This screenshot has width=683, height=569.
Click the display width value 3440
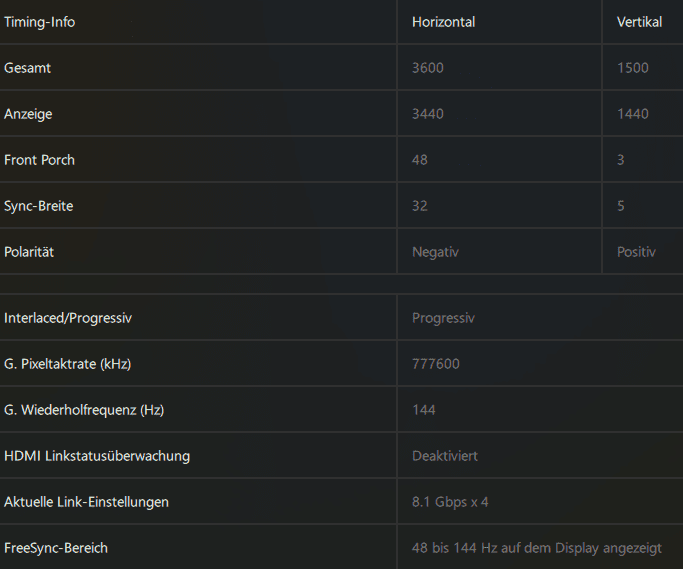tap(428, 114)
